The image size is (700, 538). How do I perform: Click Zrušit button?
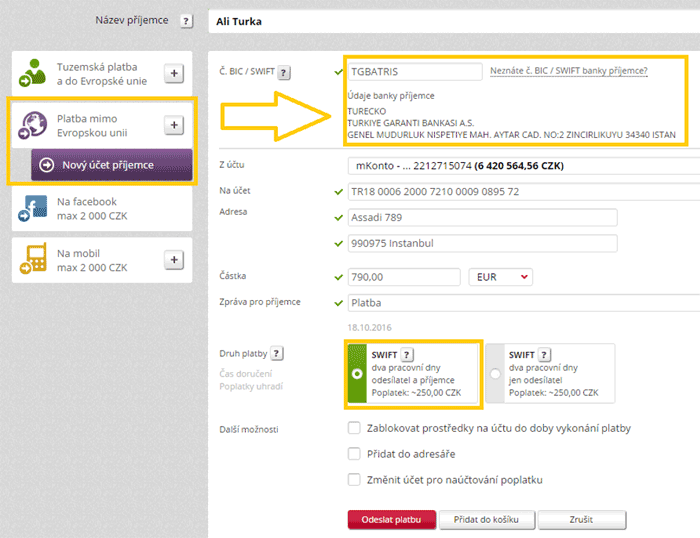(582, 520)
